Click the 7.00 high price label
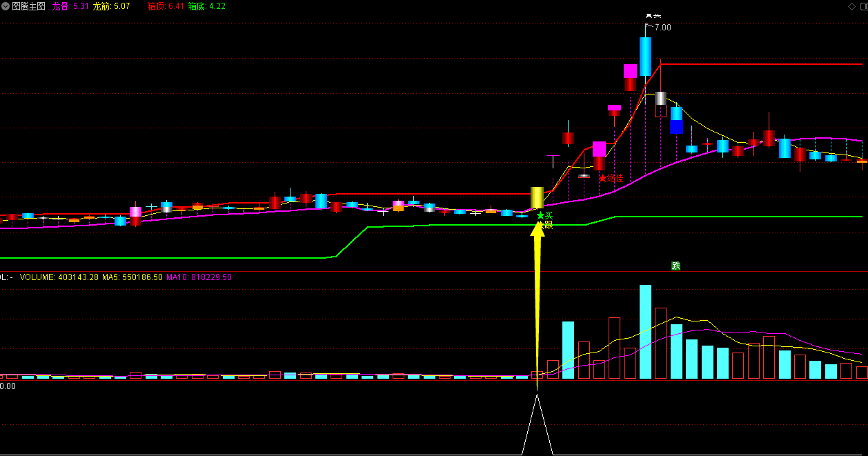This screenshot has width=868, height=456. click(x=662, y=28)
